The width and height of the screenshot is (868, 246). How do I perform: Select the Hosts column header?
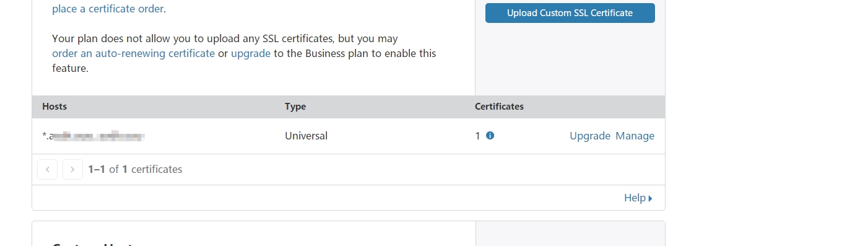click(54, 107)
